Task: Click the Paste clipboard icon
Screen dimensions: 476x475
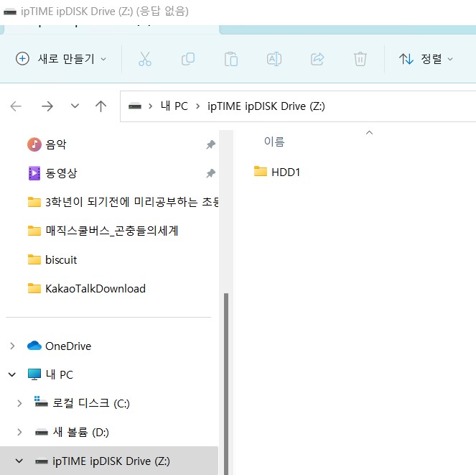Action: pos(231,59)
